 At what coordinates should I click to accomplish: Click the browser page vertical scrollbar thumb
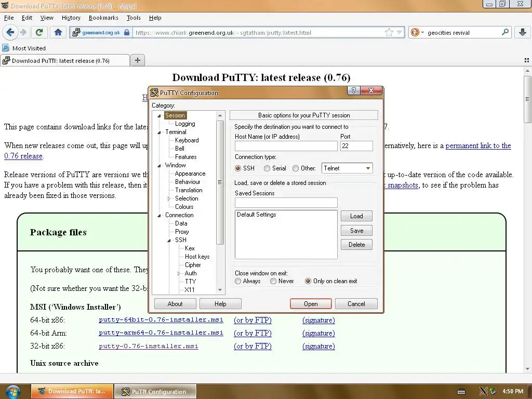[527, 99]
